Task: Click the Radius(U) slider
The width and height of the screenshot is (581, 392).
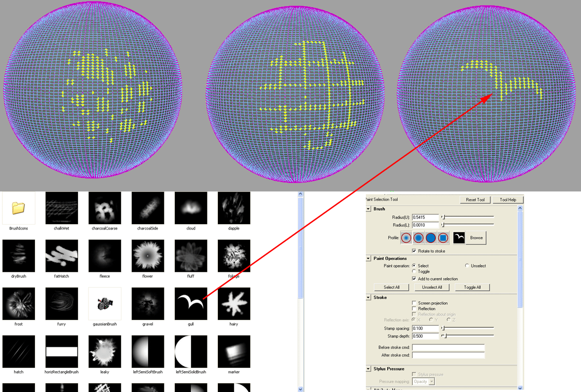Action: [x=468, y=217]
